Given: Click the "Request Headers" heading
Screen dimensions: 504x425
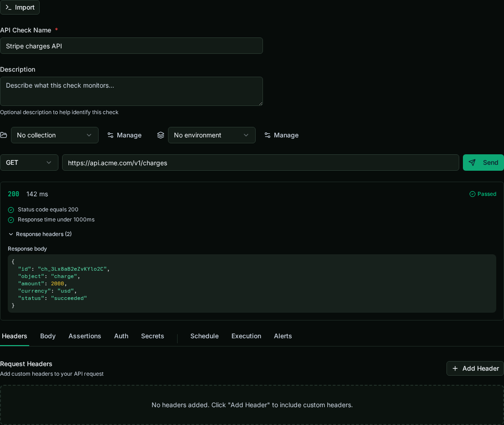Looking at the screenshot, I should click(26, 364).
